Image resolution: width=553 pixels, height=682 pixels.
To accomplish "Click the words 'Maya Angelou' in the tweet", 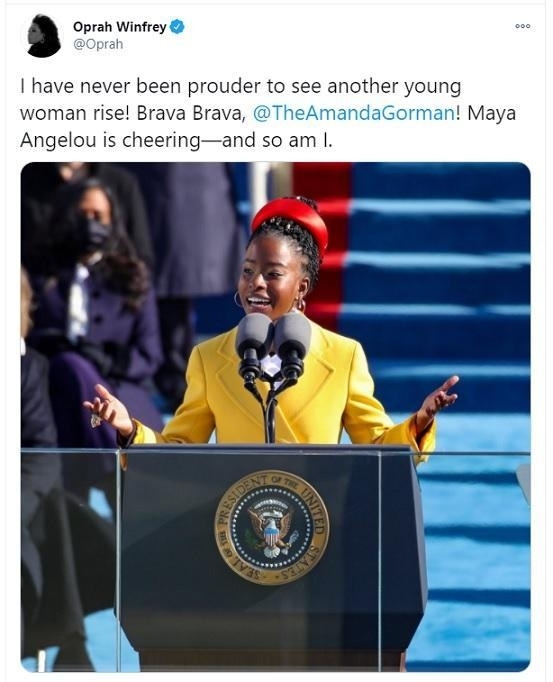I will 268,127.
